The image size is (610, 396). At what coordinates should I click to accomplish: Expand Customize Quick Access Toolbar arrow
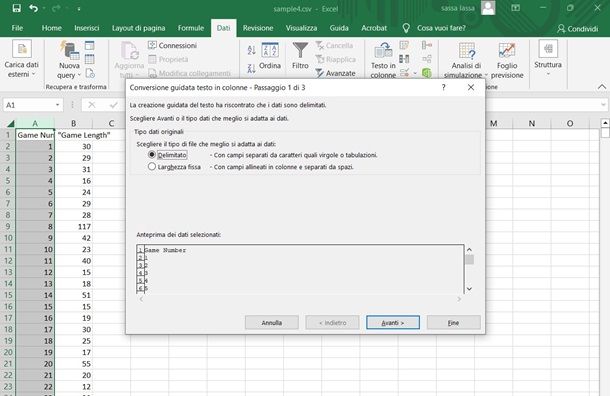point(79,9)
